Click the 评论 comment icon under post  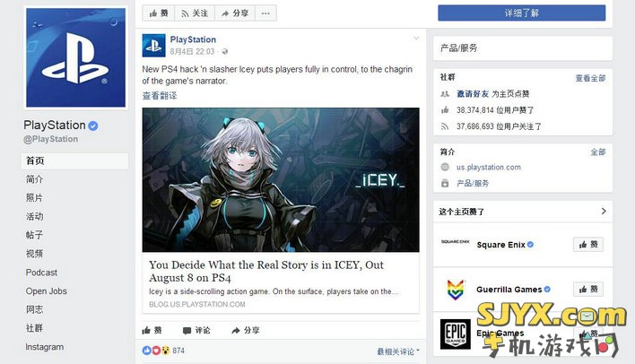pyautogui.click(x=187, y=331)
